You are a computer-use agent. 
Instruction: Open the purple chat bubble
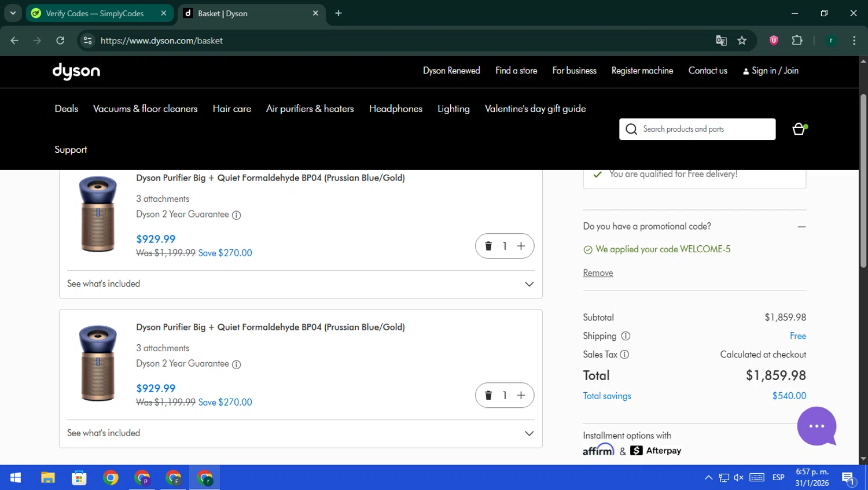[x=816, y=426]
